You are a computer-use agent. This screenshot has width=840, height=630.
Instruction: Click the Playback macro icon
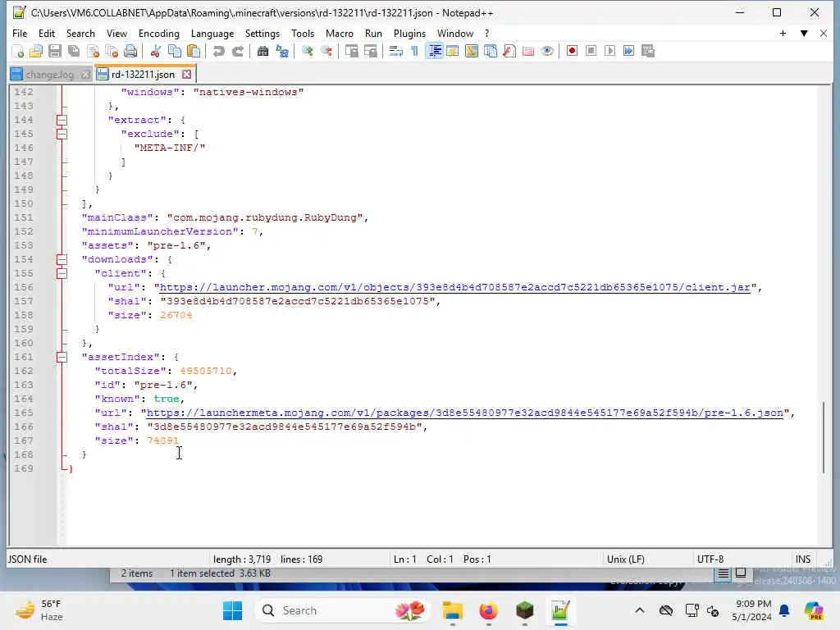(x=609, y=51)
